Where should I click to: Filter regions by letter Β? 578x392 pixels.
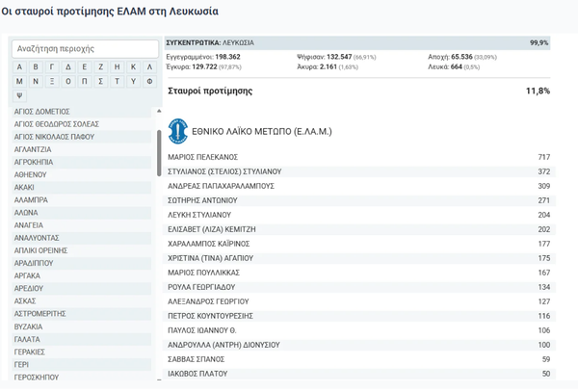(36, 67)
